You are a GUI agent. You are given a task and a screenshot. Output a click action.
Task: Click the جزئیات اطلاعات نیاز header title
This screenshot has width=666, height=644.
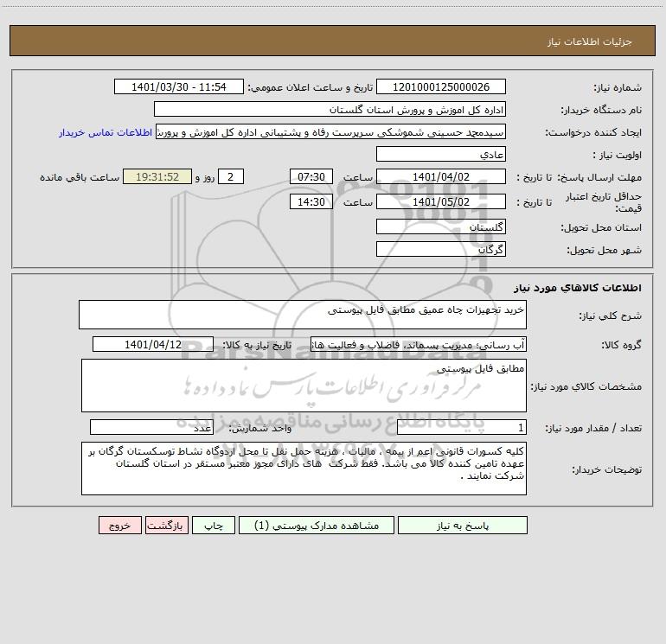click(x=590, y=41)
